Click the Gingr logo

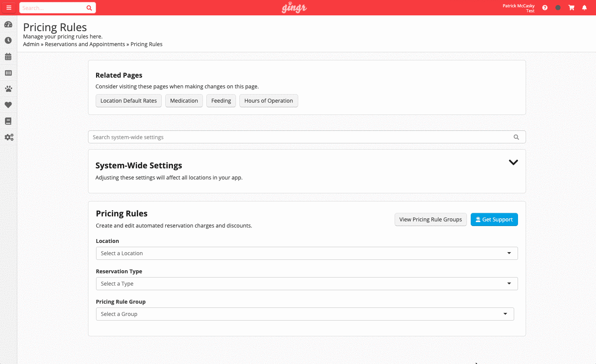[294, 7]
